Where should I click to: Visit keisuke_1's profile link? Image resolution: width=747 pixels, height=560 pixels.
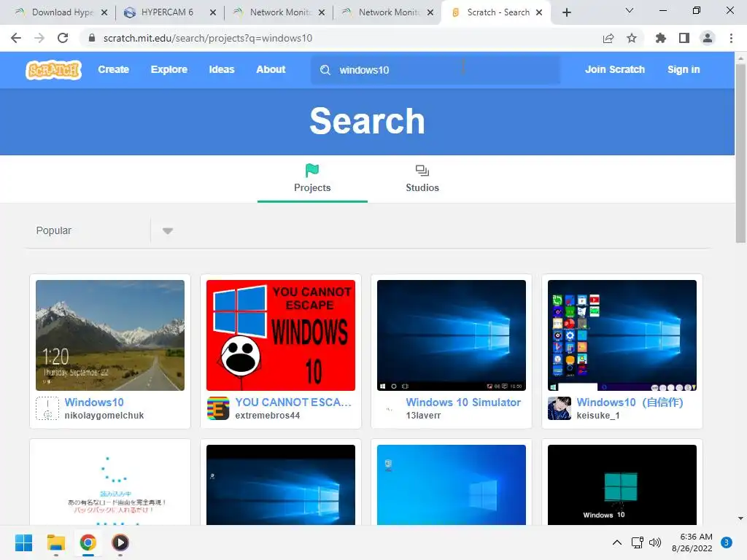point(598,415)
